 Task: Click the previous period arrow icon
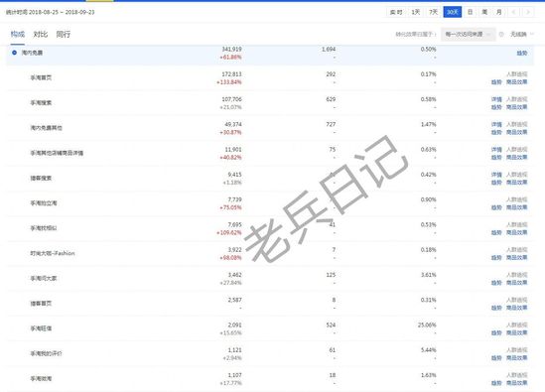click(513, 12)
